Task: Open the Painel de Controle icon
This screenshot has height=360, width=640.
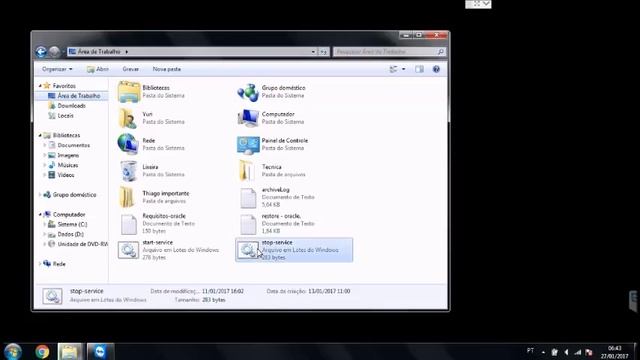Action: (x=248, y=145)
